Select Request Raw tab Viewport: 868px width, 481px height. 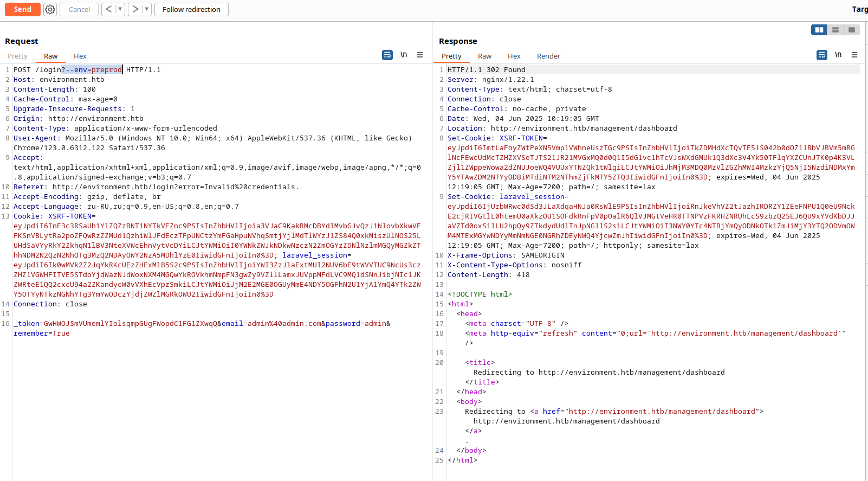click(50, 56)
